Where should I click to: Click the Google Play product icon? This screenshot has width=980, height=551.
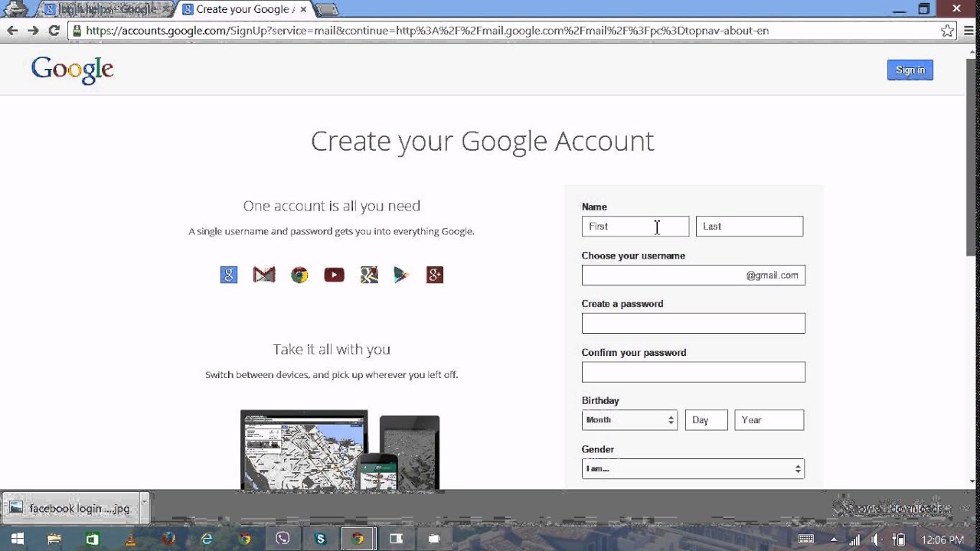(x=402, y=275)
